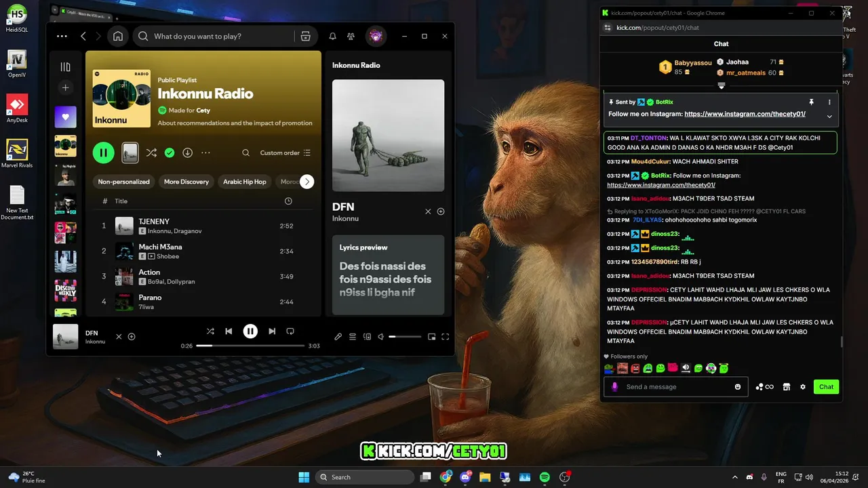Select the Non-personalized filter chip

[x=123, y=182]
